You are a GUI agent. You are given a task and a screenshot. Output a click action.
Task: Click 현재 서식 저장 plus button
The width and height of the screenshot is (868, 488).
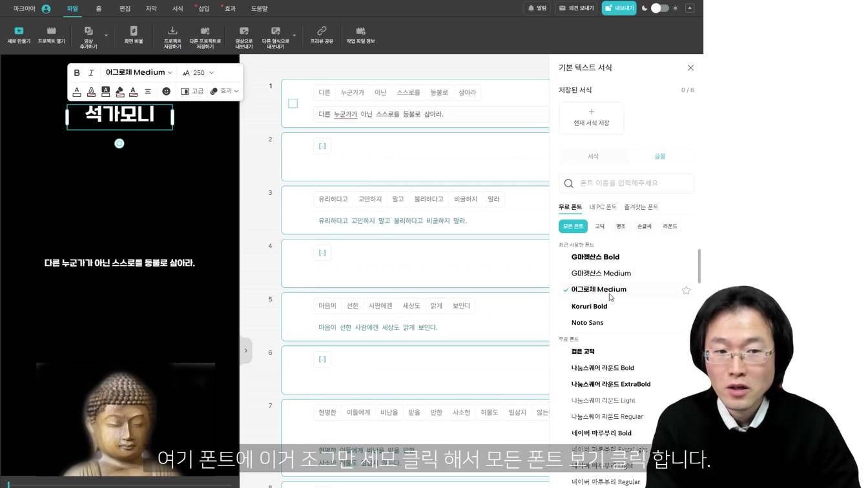pyautogui.click(x=591, y=118)
